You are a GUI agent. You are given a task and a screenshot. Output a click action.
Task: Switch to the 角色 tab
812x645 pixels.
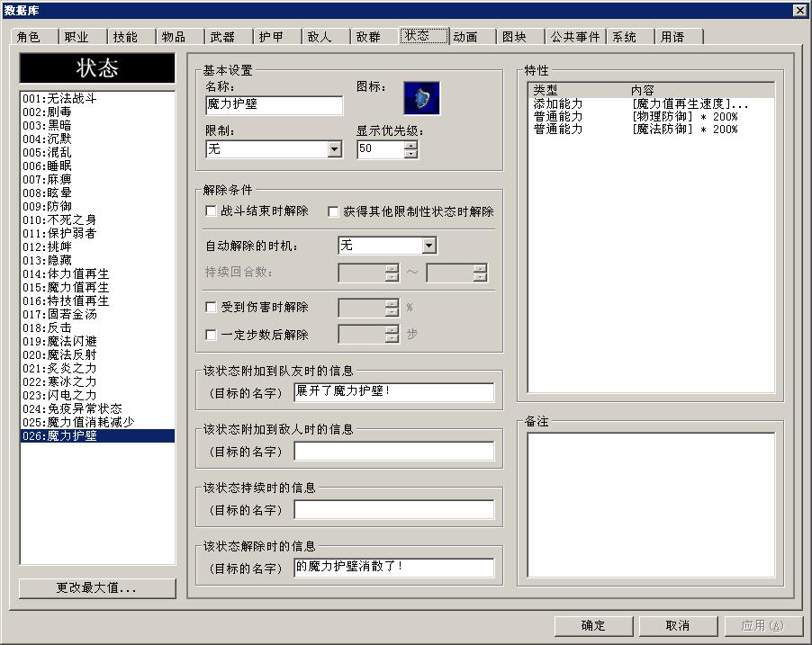34,37
